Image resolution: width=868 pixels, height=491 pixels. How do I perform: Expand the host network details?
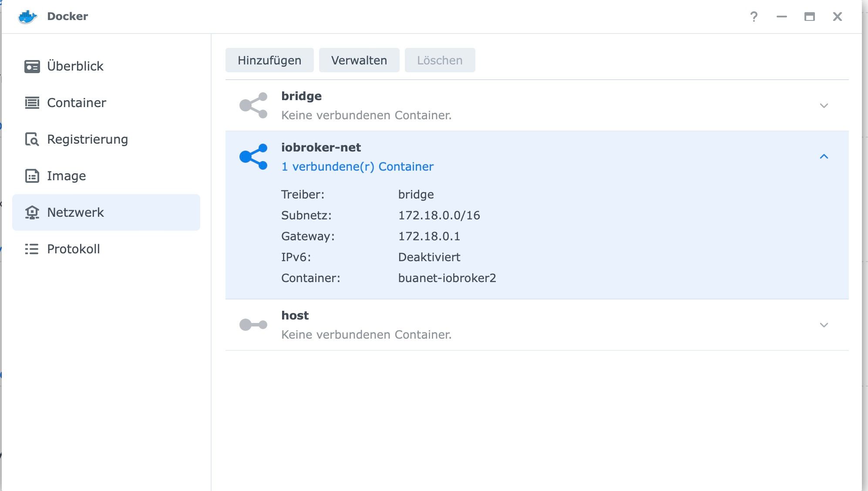(x=824, y=325)
